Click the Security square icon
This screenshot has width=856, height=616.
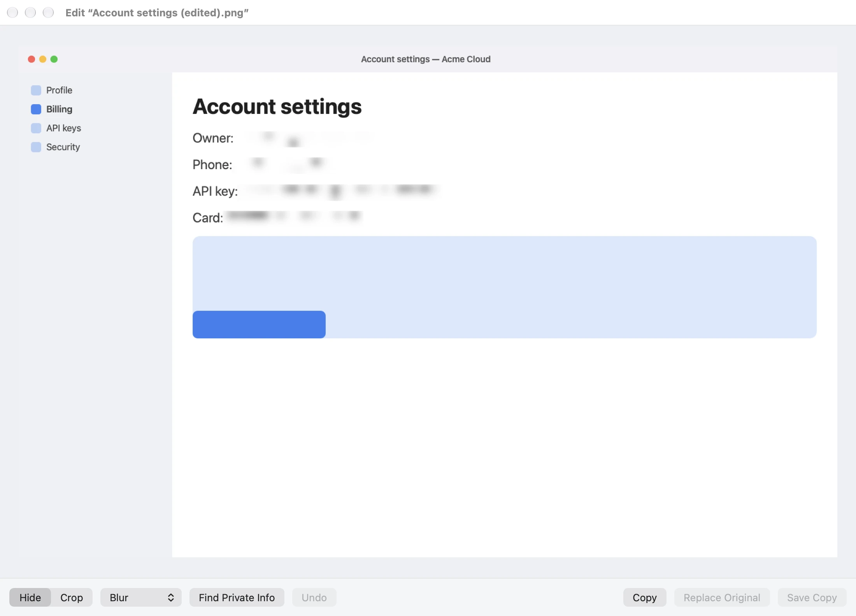tap(36, 147)
